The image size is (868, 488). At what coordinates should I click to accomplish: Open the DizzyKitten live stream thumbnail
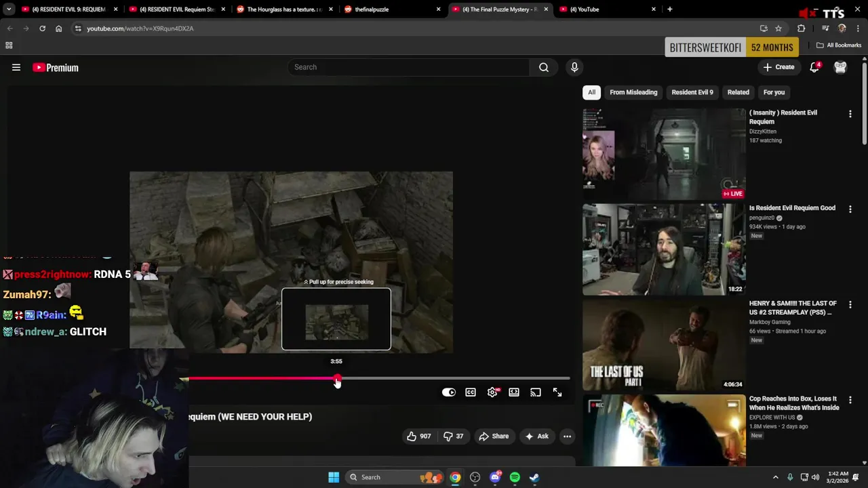pyautogui.click(x=664, y=154)
